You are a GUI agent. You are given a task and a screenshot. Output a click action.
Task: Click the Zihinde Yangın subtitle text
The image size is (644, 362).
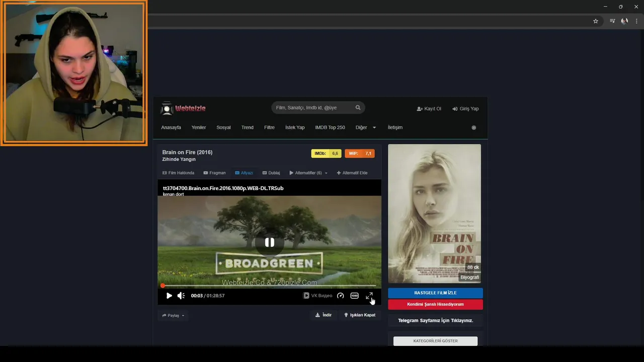click(x=179, y=159)
